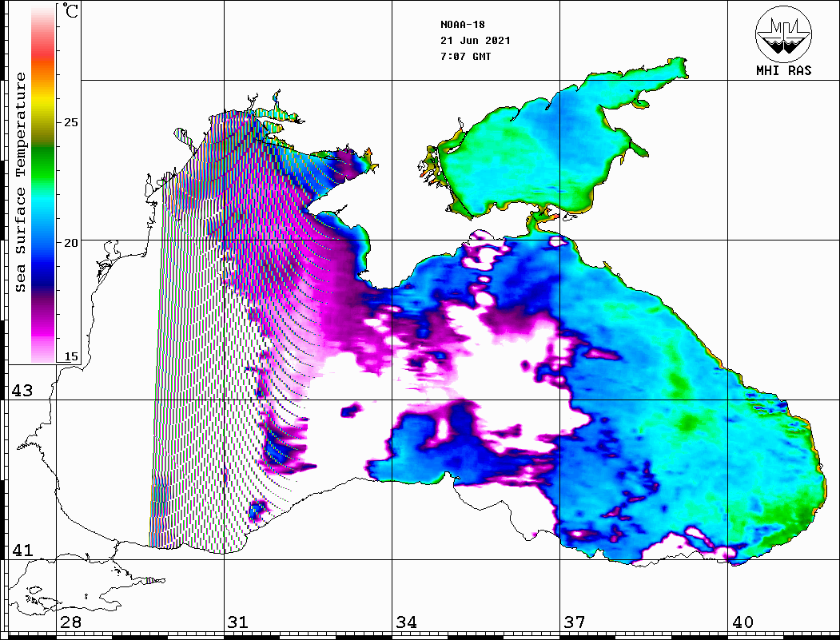This screenshot has height=640, width=840.
Task: Click longitude label "34"
Action: 406,622
